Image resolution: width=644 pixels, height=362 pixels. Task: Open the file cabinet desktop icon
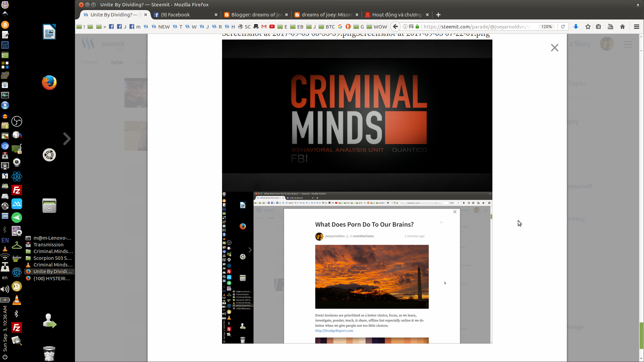49,205
